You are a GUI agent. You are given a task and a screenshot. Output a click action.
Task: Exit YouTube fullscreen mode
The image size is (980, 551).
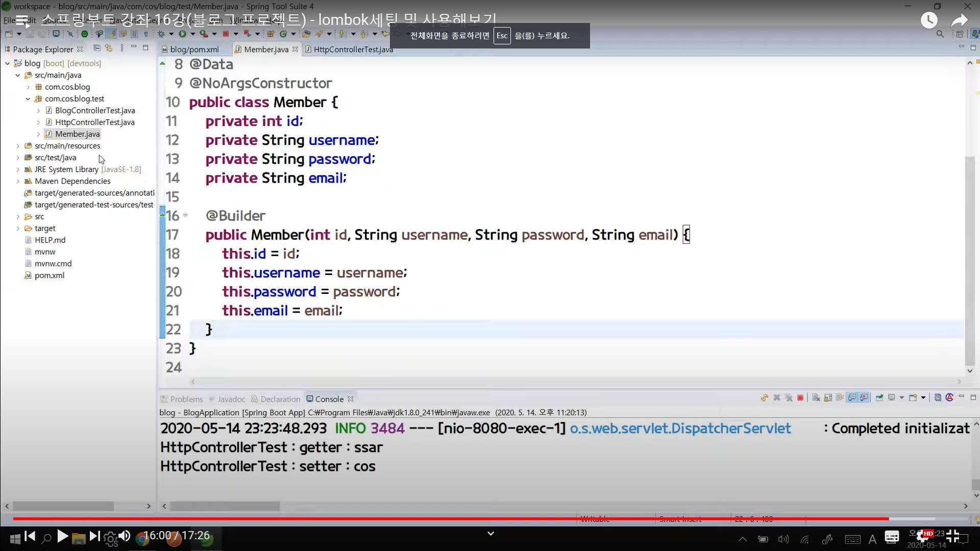point(952,536)
